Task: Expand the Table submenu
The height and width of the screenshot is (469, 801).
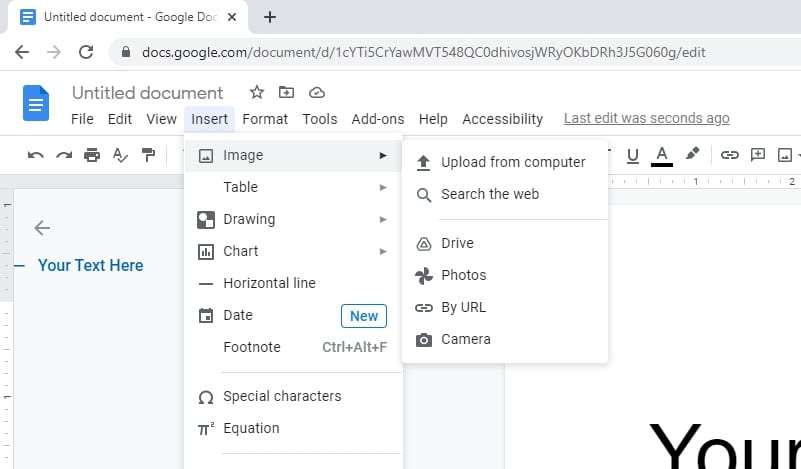Action: tap(294, 187)
